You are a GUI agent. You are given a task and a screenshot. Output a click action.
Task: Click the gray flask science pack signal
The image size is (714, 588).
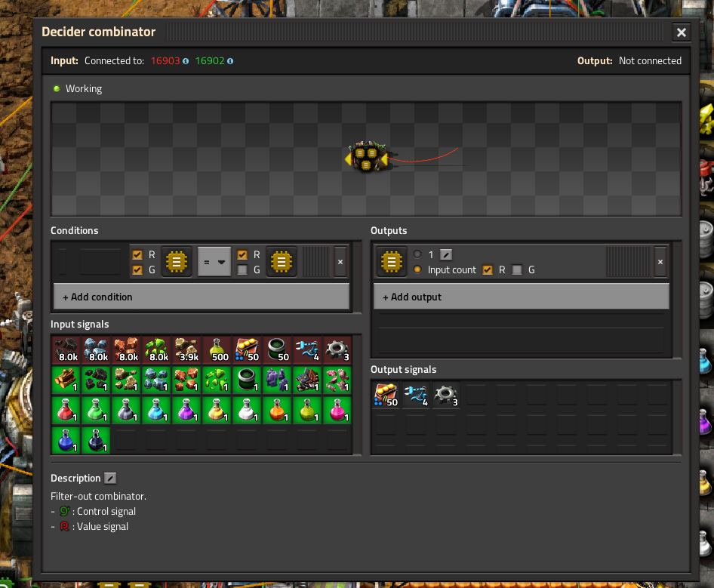pyautogui.click(x=126, y=410)
